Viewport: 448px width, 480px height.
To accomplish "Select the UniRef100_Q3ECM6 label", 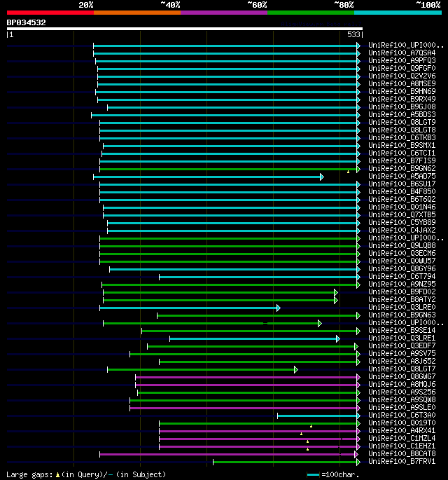I will (x=402, y=253).
